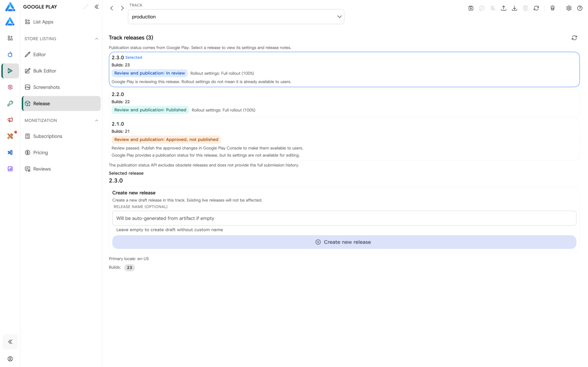Viewport: 588px width, 367px height.
Task: Click the build number 23 chip
Action: coord(129,268)
